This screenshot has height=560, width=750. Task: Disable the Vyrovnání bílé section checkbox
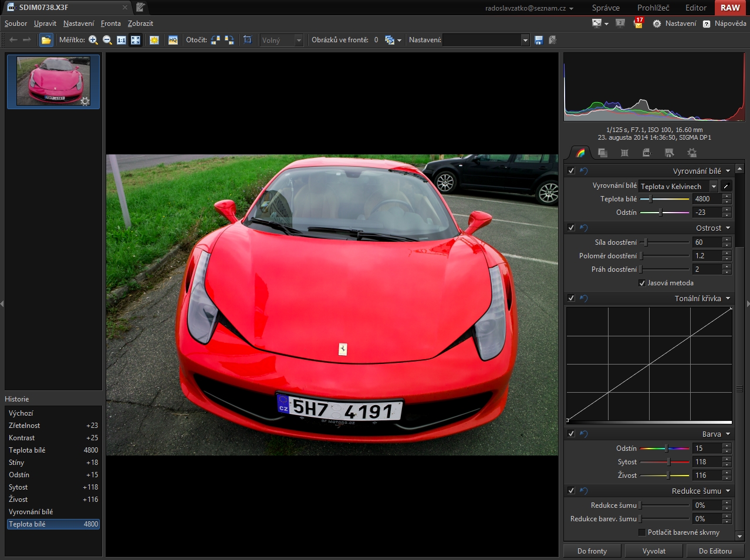pos(571,171)
